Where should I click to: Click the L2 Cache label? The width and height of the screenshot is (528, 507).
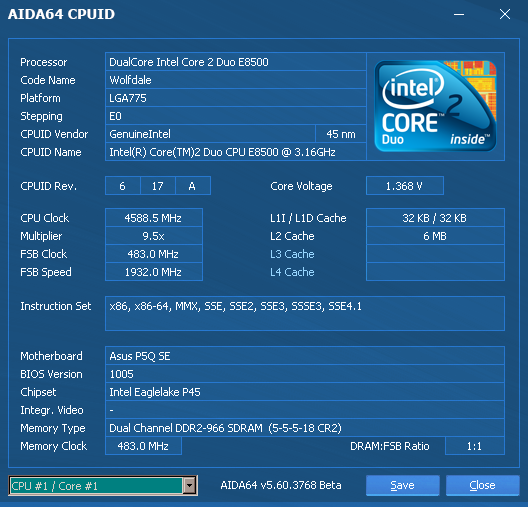click(292, 236)
